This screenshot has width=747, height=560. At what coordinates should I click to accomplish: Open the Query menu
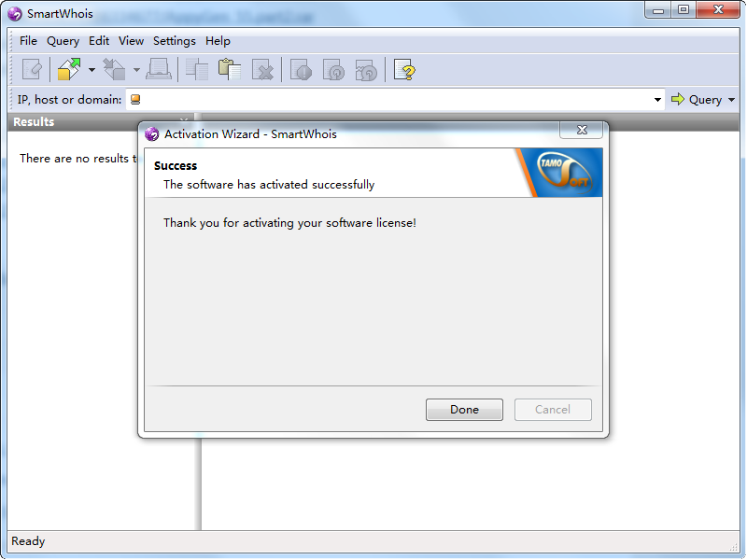tap(63, 41)
